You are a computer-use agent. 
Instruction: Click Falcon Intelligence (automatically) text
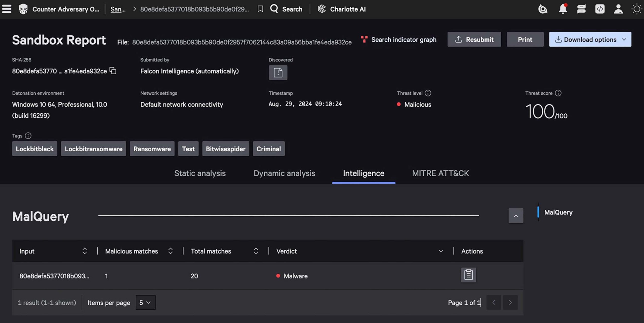click(189, 71)
